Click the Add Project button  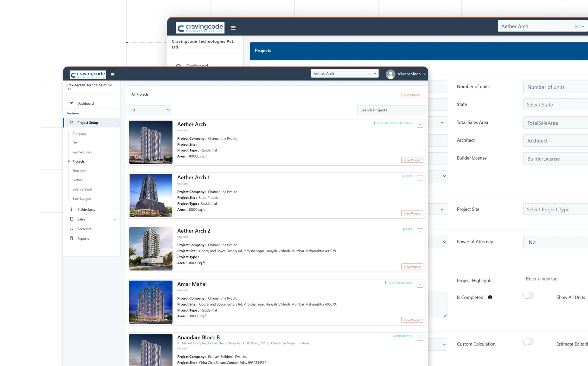click(411, 95)
